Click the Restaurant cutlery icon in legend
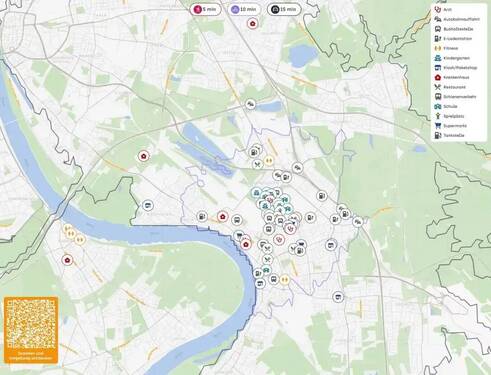The height and width of the screenshot is (375, 491). pyautogui.click(x=438, y=87)
